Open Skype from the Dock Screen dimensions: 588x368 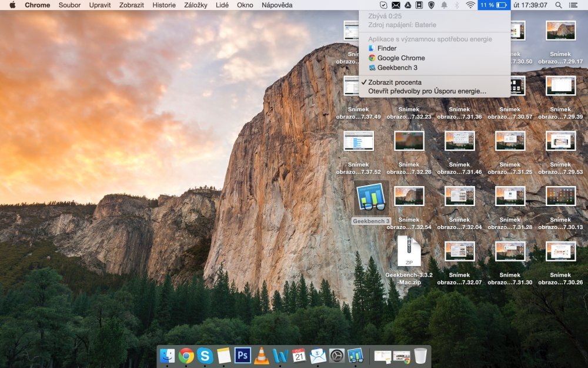point(205,356)
